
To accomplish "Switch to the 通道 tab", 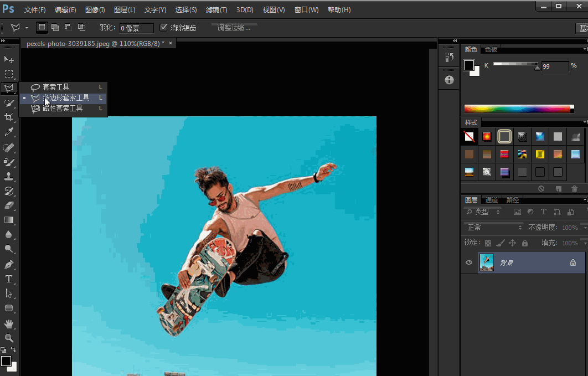I will [491, 200].
